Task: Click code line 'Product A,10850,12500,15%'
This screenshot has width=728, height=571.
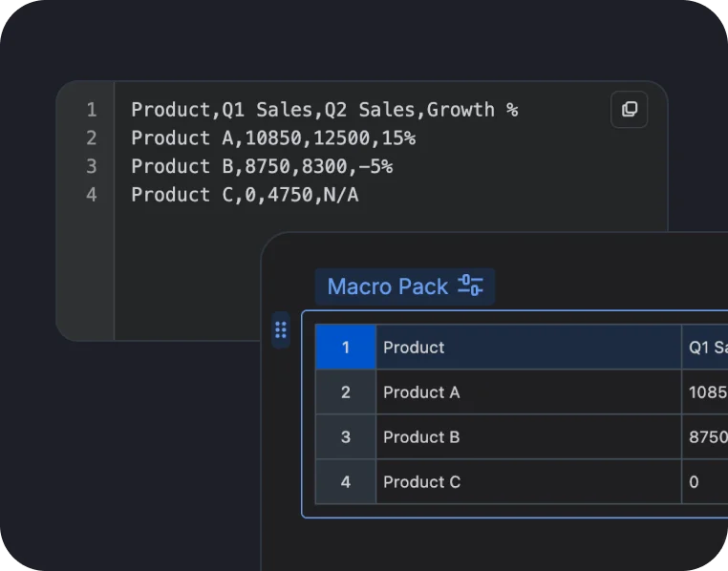Action: pos(273,138)
